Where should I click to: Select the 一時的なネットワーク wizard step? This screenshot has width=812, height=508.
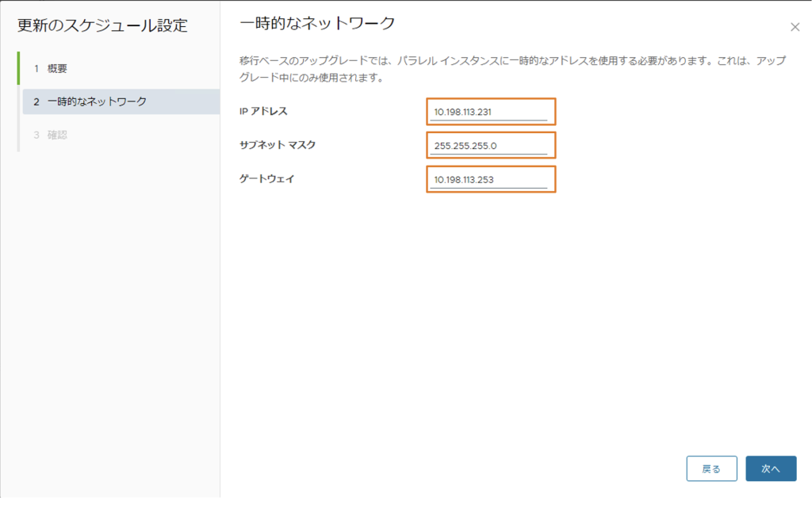pos(96,101)
